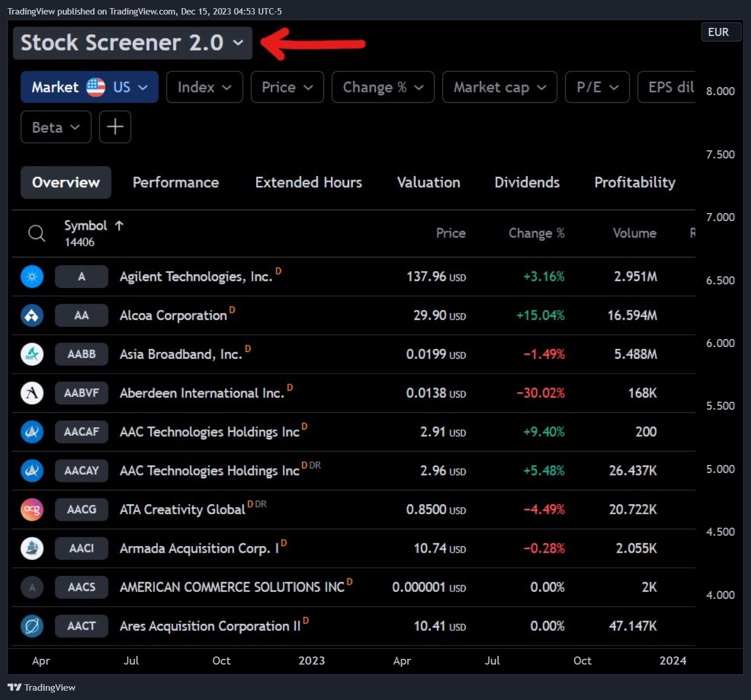
Task: Open the P/E filter dropdown
Action: [x=597, y=87]
